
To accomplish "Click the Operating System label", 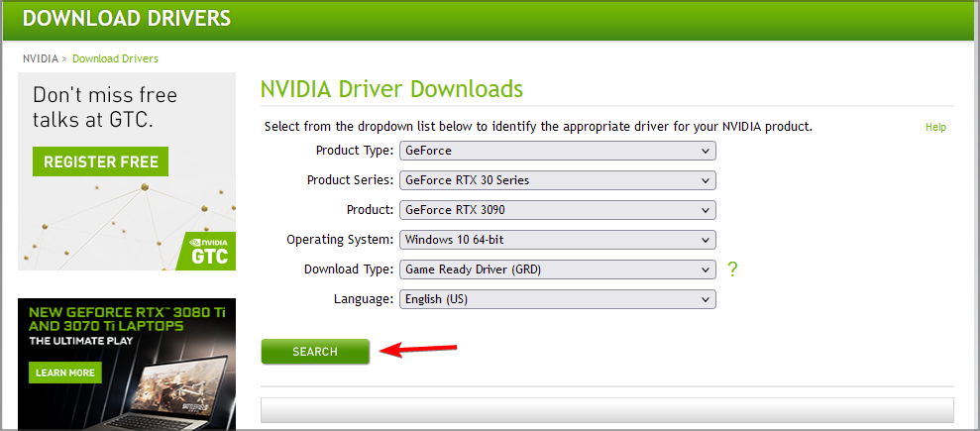I will tap(340, 240).
